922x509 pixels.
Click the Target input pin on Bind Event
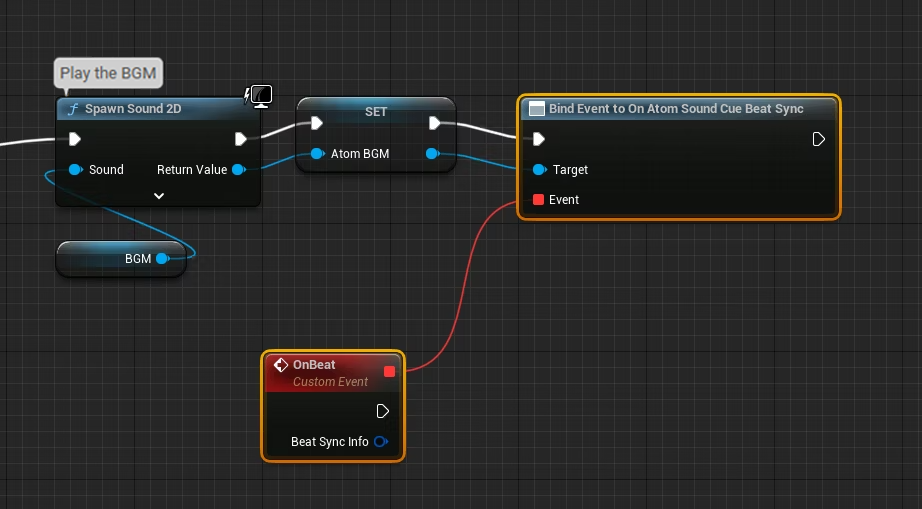click(539, 170)
